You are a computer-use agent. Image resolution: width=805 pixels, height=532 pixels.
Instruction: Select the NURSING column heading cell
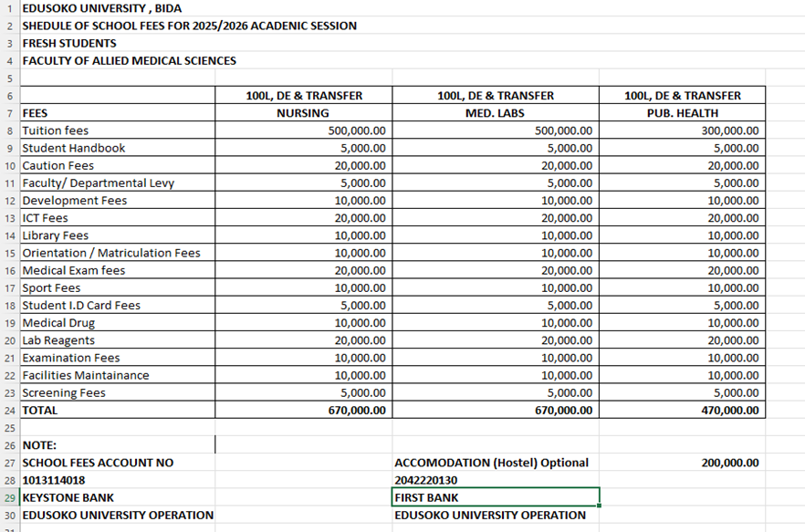click(303, 113)
